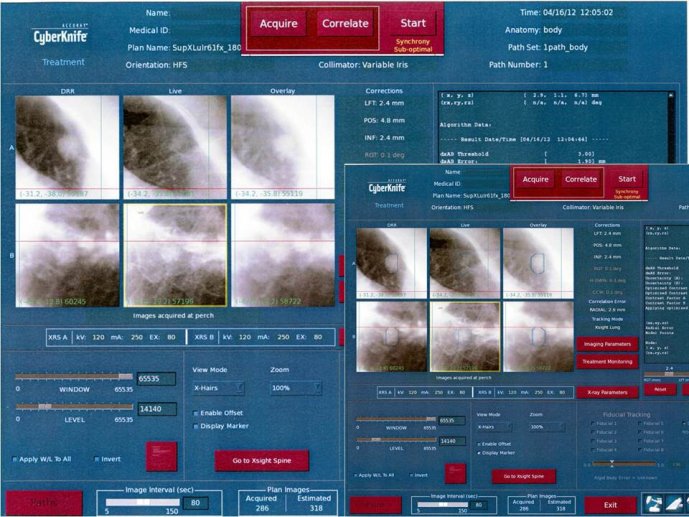Screen dimensions: 689x517
Task: Open Imaging Parameters in inset window
Action: (x=607, y=344)
